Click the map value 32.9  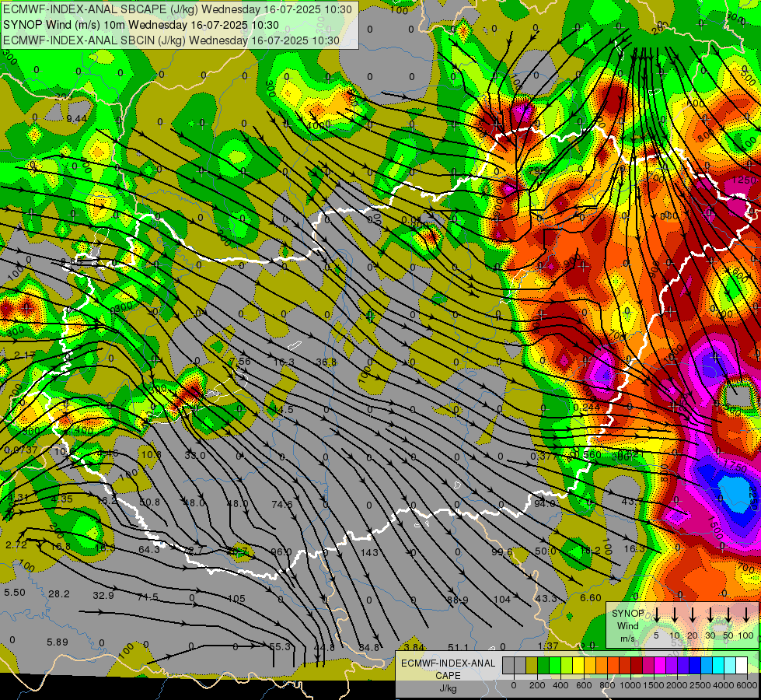tap(103, 595)
